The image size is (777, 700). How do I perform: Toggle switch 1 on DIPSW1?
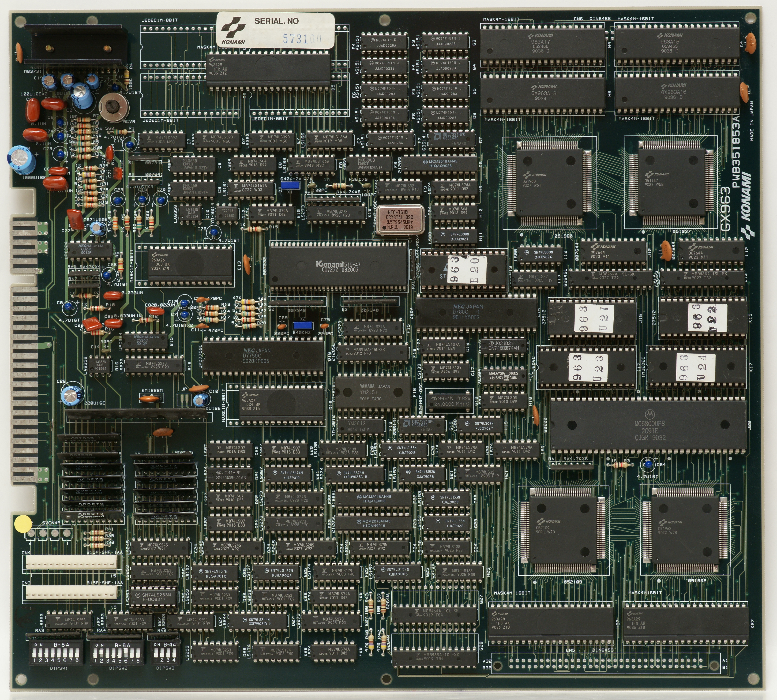click(35, 653)
